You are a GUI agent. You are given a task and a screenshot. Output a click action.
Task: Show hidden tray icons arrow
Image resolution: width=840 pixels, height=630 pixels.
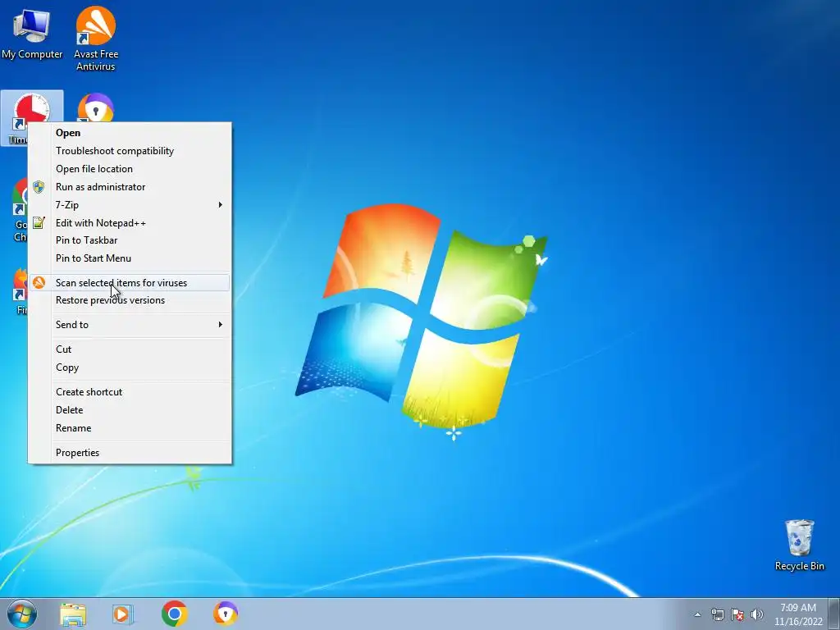(697, 614)
